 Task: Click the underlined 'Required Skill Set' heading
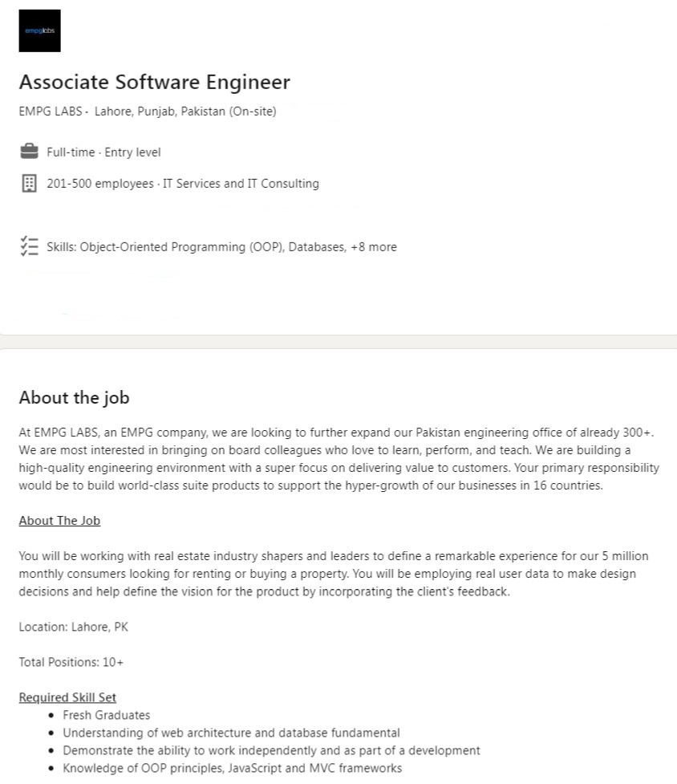pos(67,697)
